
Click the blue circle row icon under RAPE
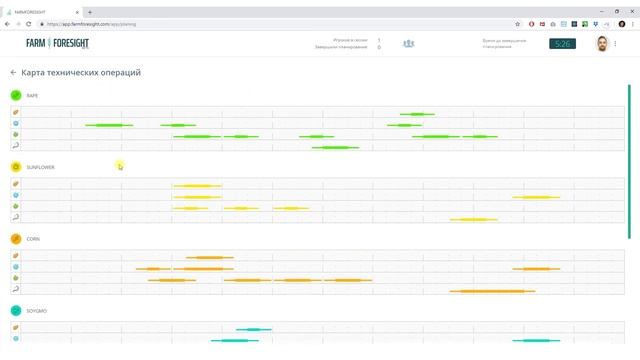pyautogui.click(x=16, y=123)
